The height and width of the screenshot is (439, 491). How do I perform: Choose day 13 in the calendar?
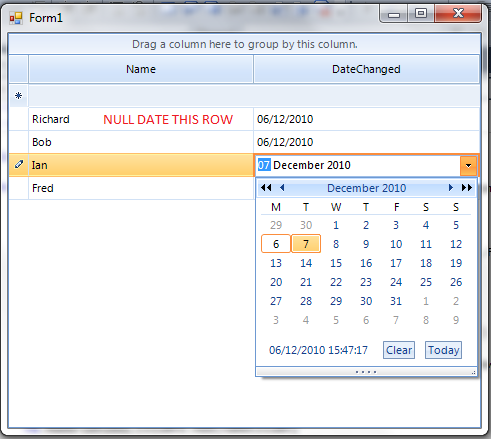(x=276, y=263)
